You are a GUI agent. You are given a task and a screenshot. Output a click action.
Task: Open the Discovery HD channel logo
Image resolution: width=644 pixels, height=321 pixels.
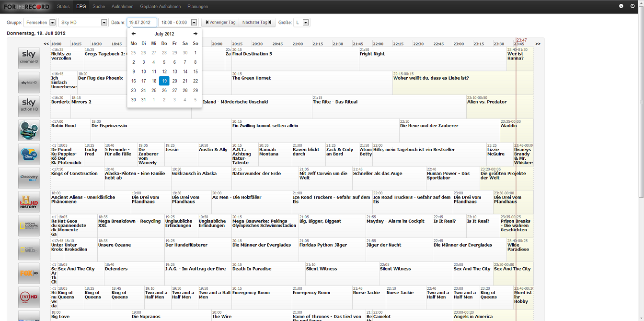pyautogui.click(x=29, y=178)
